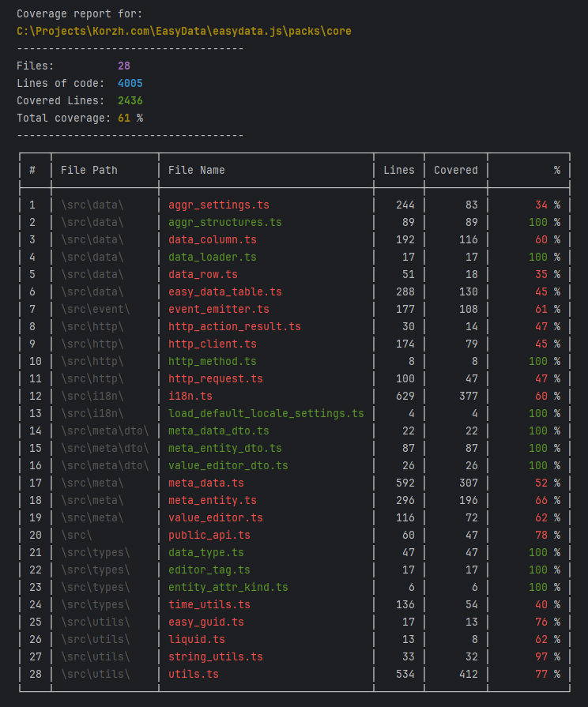This screenshot has width=588, height=707.
Task: Click the 40 % coverage for time_utils.ts
Action: click(548, 604)
